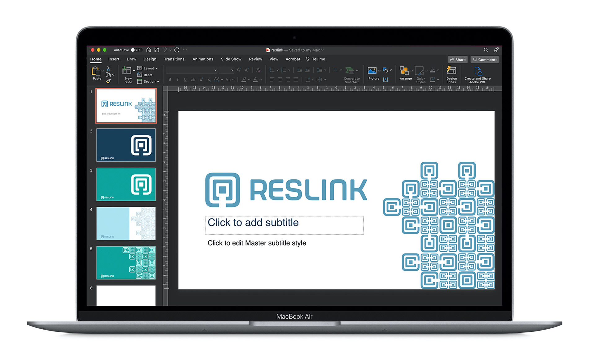Screen dimensions: 595x364
Task: Open the font name combo box
Action: [x=192, y=70]
